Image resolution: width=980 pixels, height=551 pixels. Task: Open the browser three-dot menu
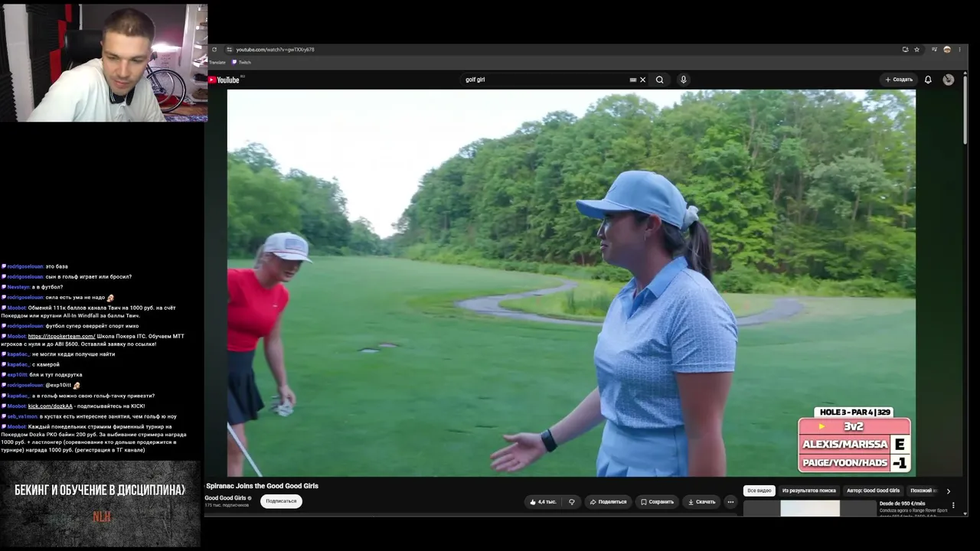(x=959, y=50)
